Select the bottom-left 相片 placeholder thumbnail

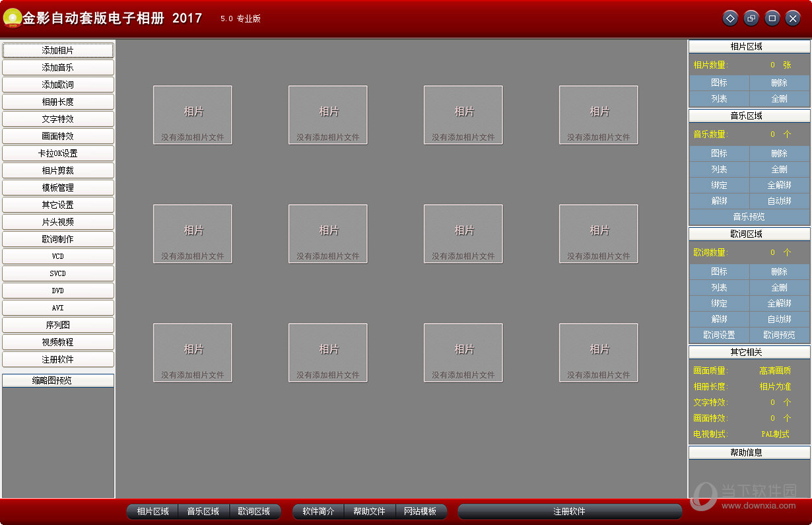coord(193,353)
